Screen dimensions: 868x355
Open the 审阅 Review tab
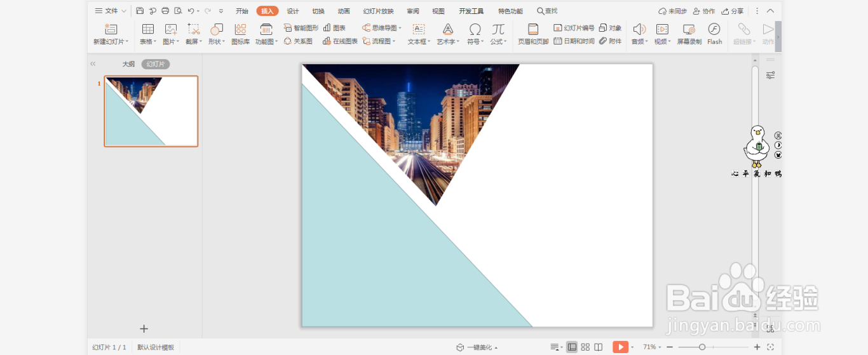pos(413,11)
